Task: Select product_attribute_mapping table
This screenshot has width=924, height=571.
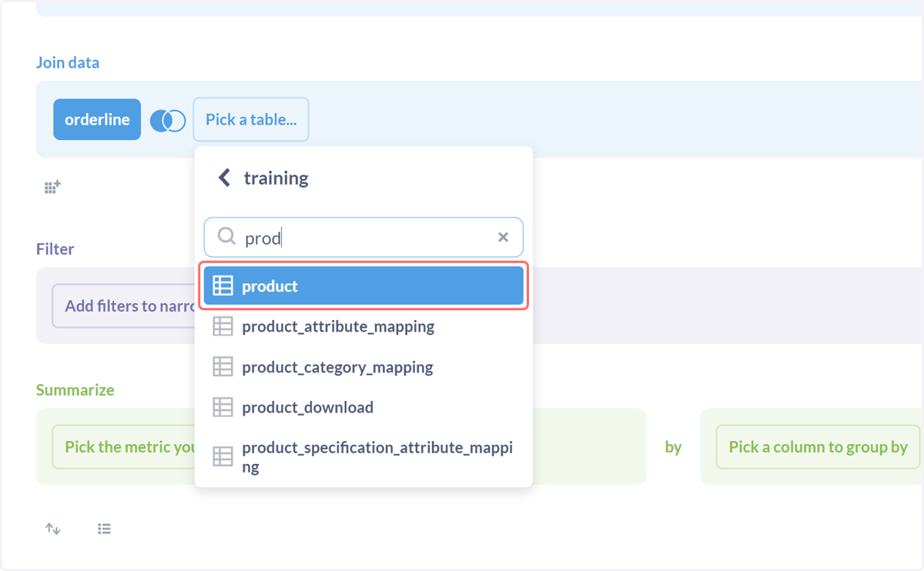Action: tap(363, 326)
